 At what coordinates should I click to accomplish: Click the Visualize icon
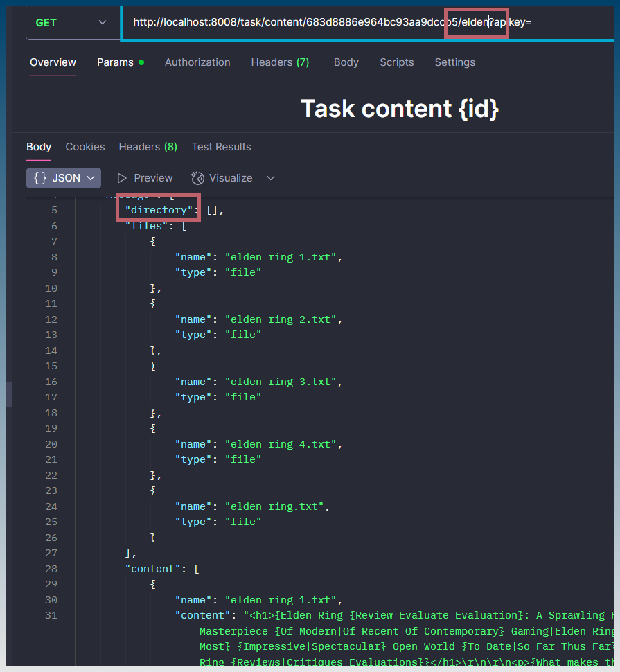click(197, 178)
